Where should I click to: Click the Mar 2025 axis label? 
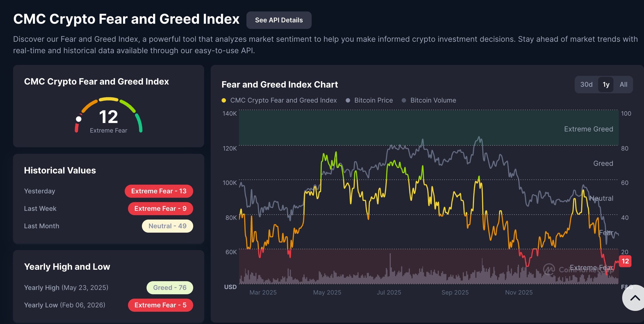(263, 292)
